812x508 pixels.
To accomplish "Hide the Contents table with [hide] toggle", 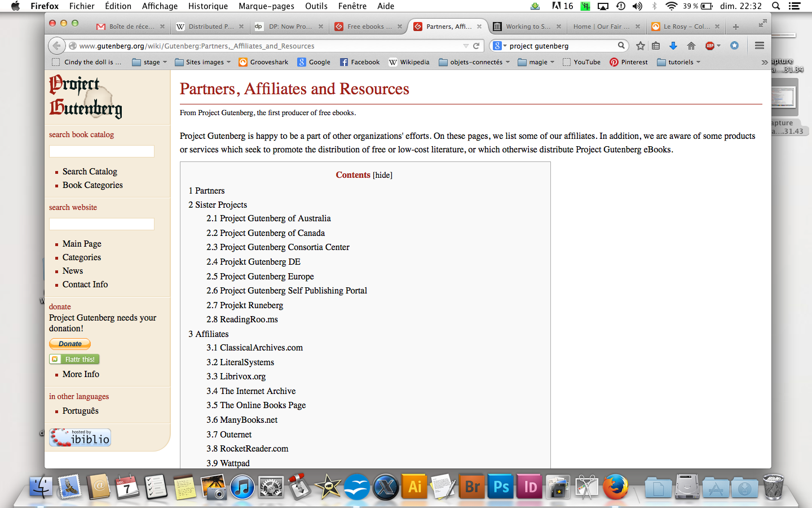I will click(x=382, y=175).
